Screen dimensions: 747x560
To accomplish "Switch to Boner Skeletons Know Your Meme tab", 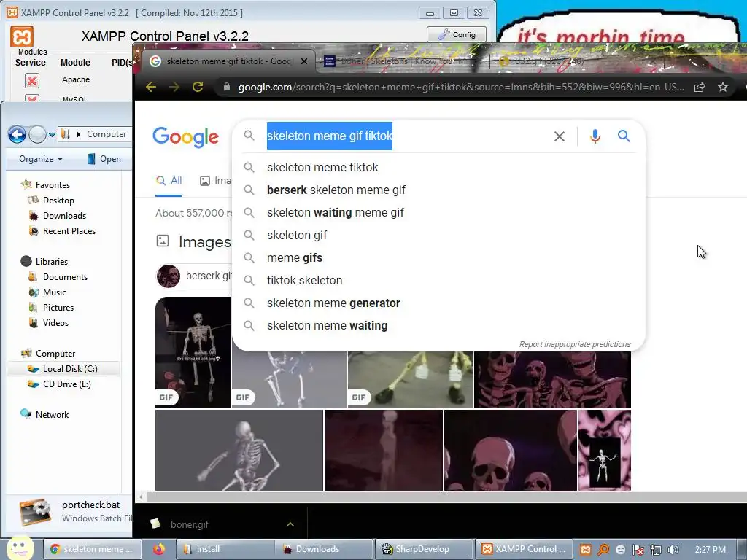I will [x=402, y=61].
